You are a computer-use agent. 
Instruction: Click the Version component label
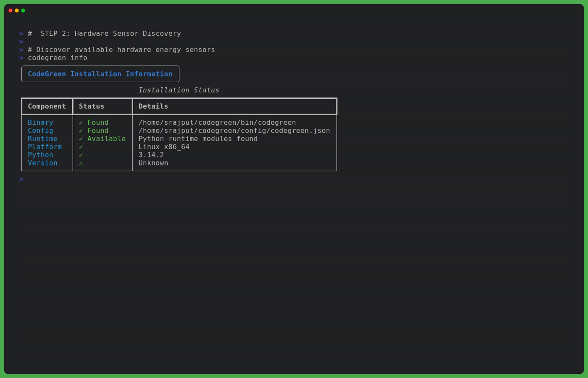[x=42, y=163]
